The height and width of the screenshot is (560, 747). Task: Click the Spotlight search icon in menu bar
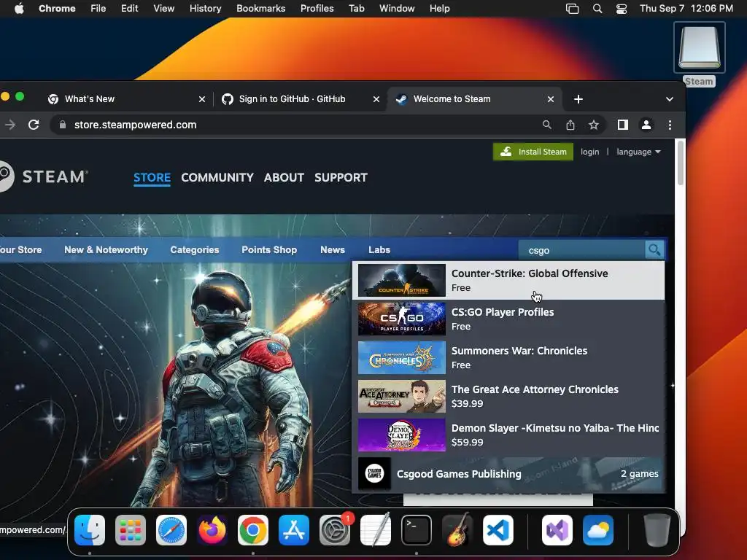tap(597, 9)
